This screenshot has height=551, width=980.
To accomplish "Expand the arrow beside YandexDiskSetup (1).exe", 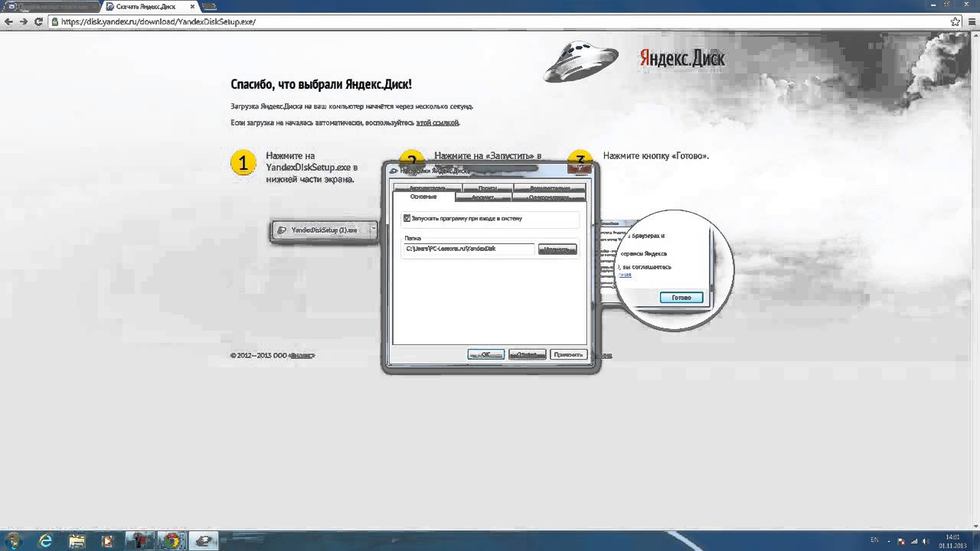I will click(374, 230).
